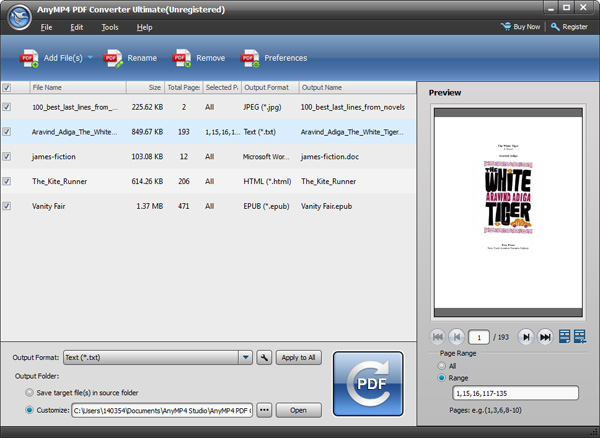This screenshot has width=600, height=438.
Task: Click the Add File(s) PDF icon
Action: tap(28, 58)
